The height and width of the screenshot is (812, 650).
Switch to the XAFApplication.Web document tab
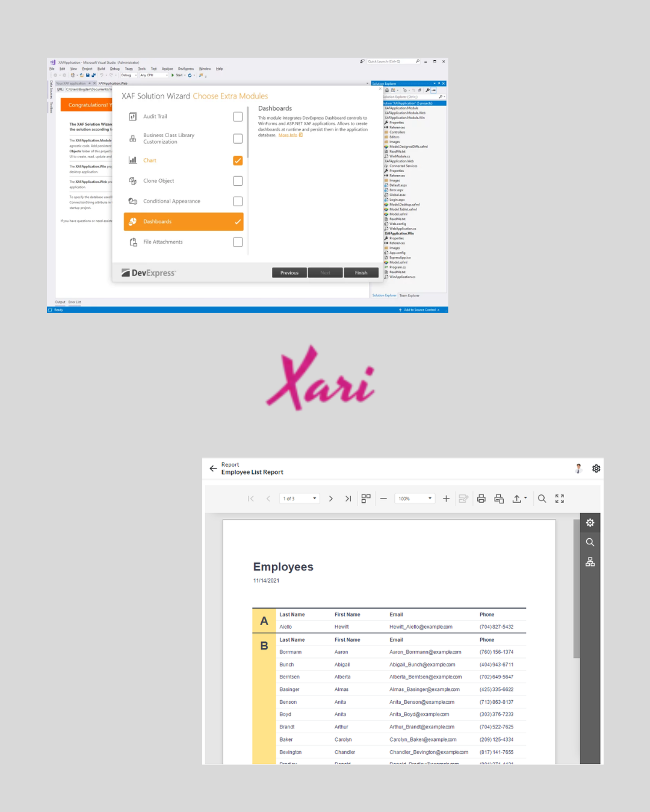113,84
